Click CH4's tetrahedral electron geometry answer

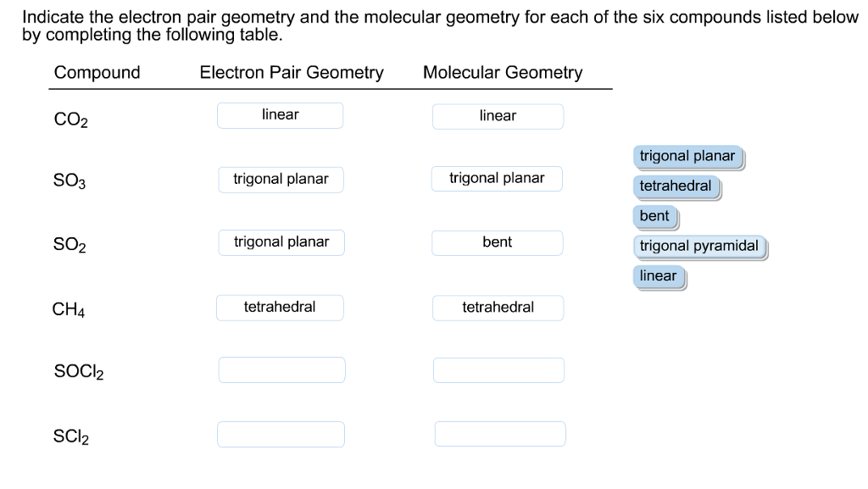(x=280, y=307)
